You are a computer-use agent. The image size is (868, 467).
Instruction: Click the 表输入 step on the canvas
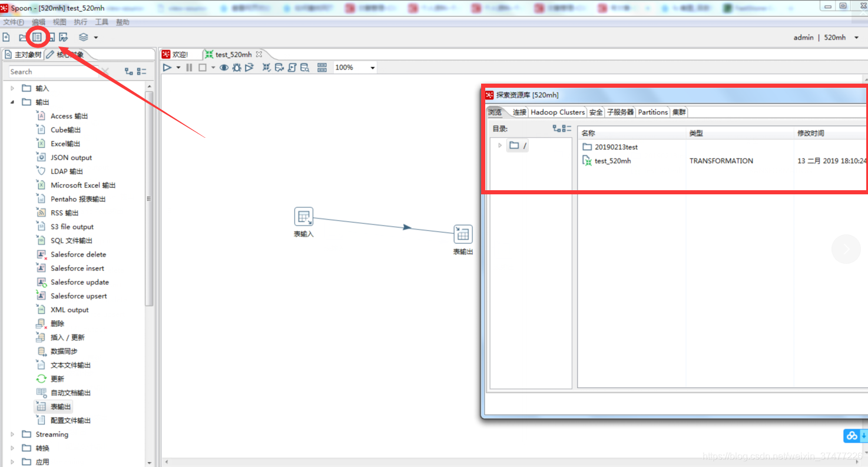pos(304,217)
